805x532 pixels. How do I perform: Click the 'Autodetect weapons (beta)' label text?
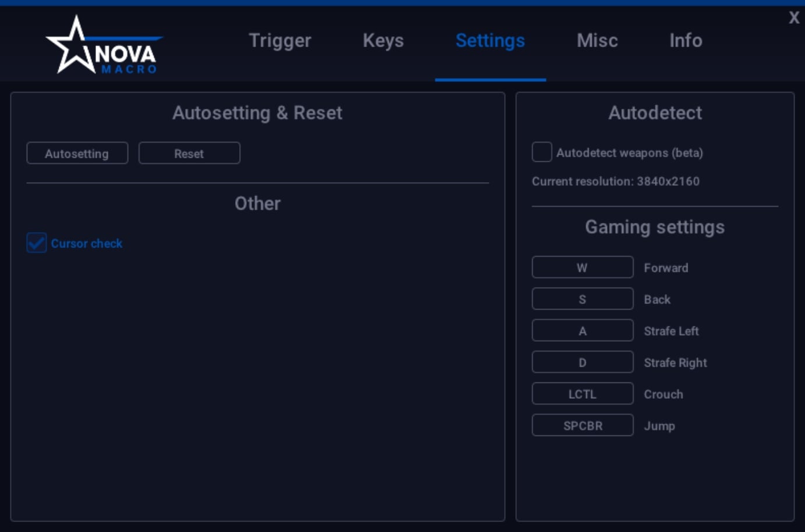(x=629, y=153)
